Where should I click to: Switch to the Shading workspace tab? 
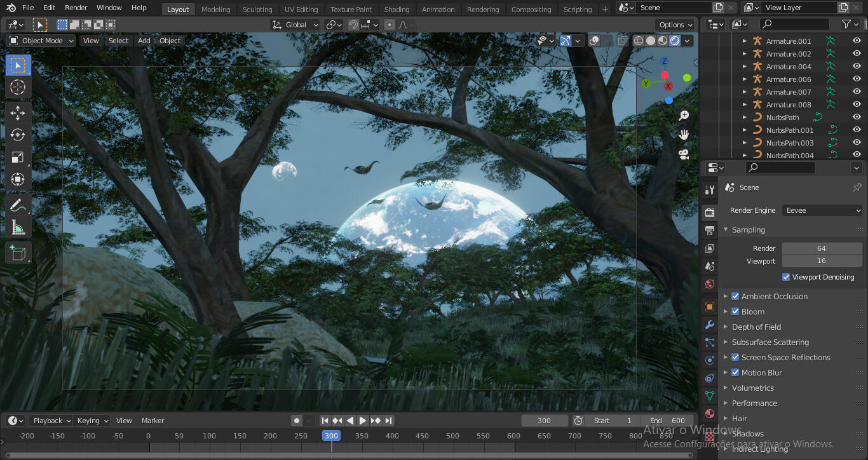click(x=397, y=9)
